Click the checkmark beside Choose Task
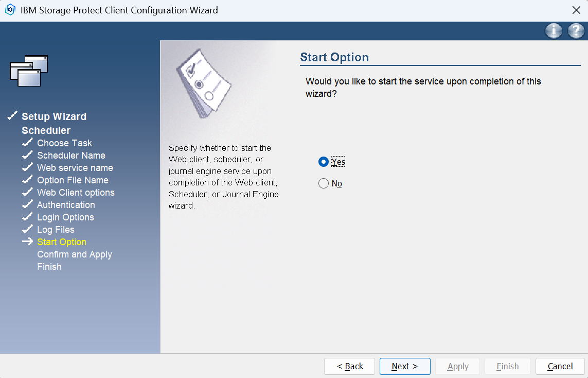Screen dimensions: 588x378 click(28, 143)
